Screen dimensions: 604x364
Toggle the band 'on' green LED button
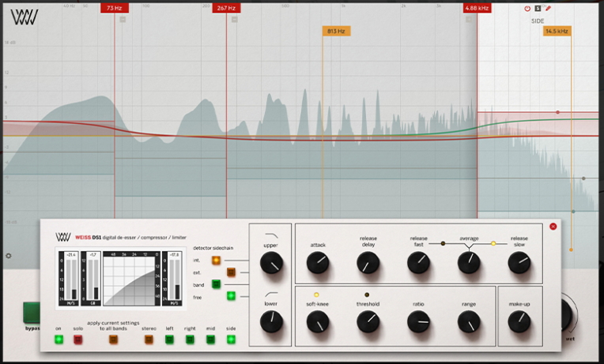click(59, 340)
